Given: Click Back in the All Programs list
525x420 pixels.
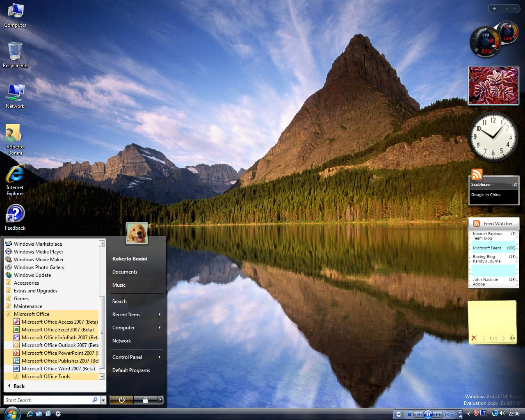Looking at the screenshot, I should pos(19,386).
